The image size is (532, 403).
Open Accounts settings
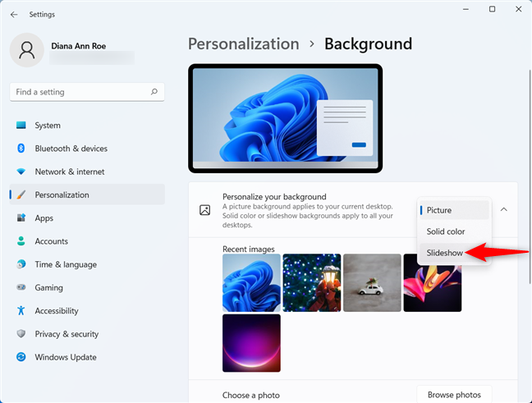coord(87,241)
